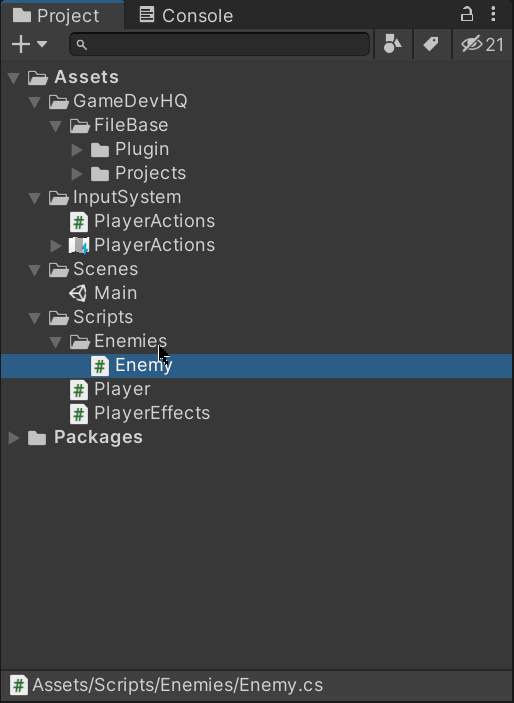Select the Player script hash icon
The width and height of the screenshot is (514, 703).
pyautogui.click(x=79, y=390)
